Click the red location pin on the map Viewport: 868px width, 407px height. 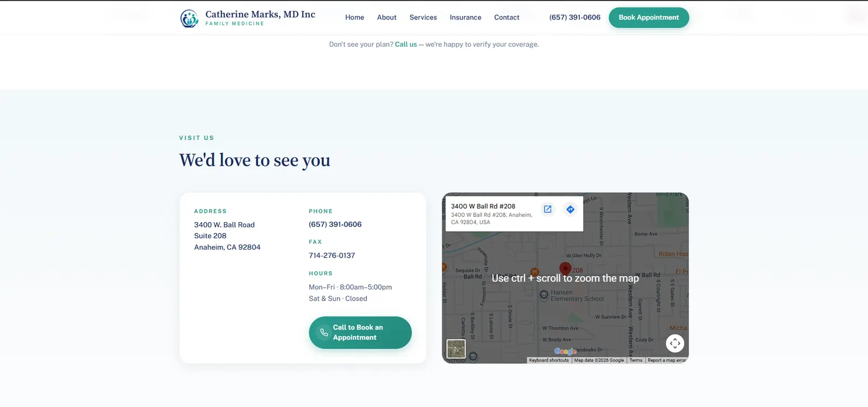(x=565, y=269)
